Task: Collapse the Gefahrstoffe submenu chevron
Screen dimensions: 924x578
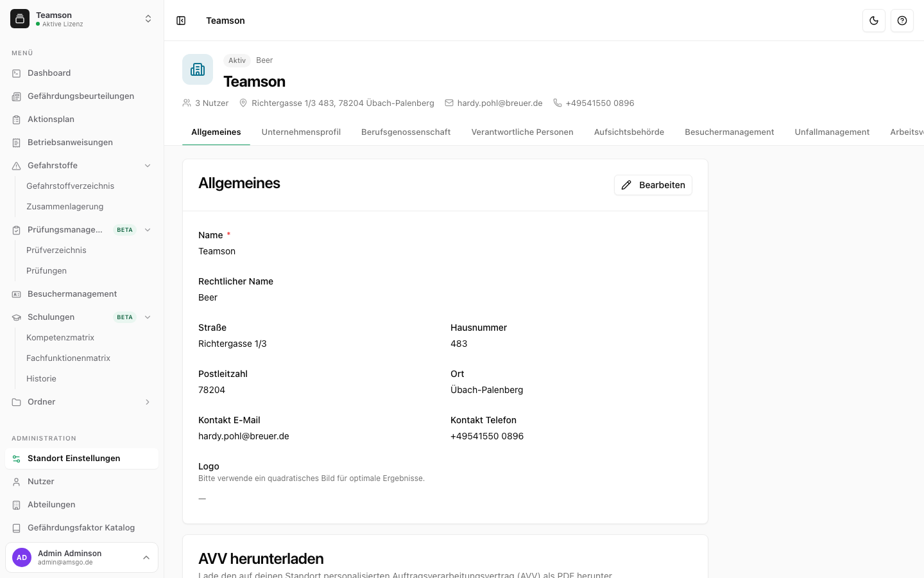Action: click(148, 166)
